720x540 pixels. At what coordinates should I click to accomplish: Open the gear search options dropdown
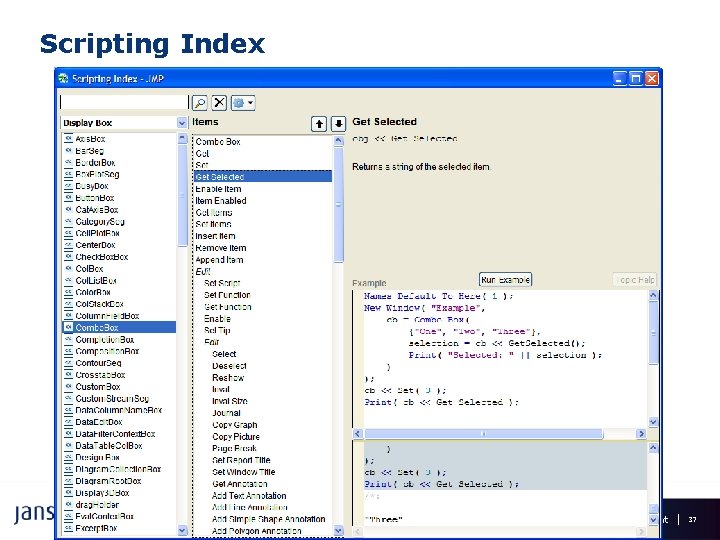click(243, 102)
